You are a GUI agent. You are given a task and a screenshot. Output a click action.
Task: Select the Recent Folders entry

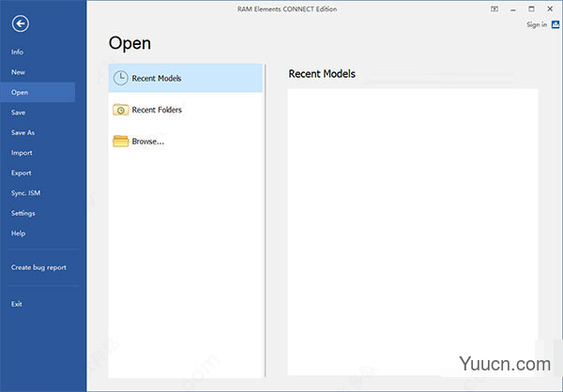pos(186,110)
